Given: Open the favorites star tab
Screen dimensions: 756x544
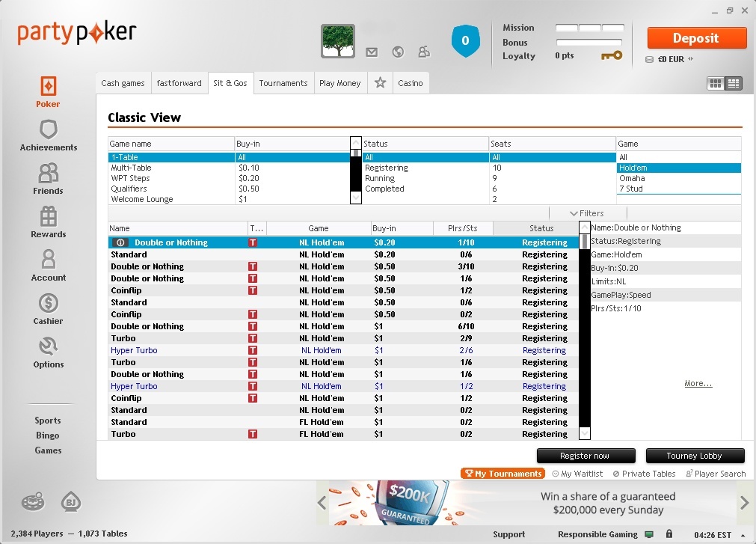Looking at the screenshot, I should [381, 83].
